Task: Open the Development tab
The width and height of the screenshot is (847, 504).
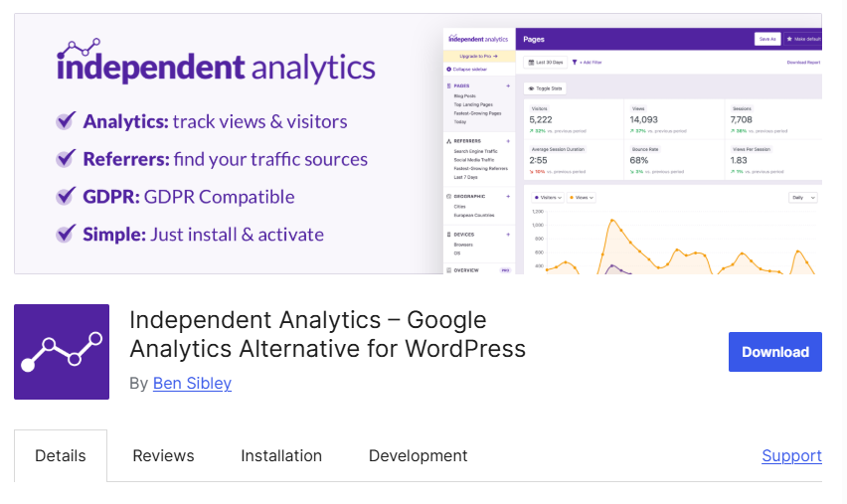Action: coord(418,456)
